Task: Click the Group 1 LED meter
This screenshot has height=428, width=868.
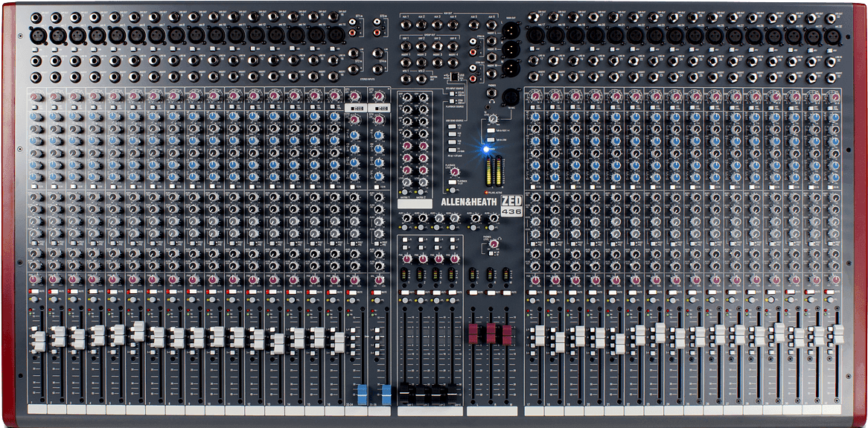Action: tap(406, 275)
